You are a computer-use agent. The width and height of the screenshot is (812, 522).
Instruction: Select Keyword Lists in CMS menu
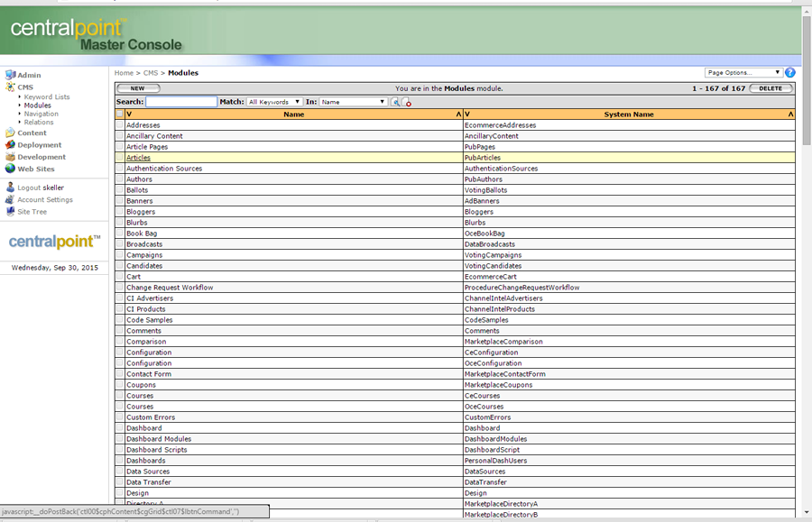(x=47, y=97)
